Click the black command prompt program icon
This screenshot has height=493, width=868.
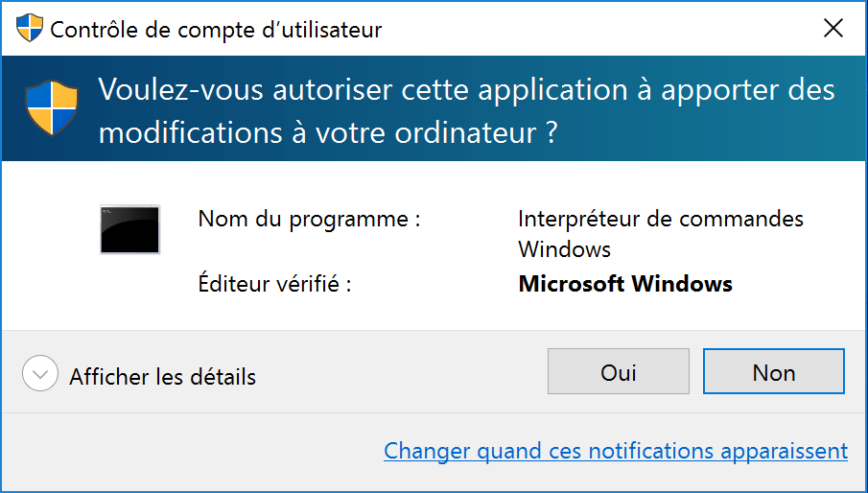pos(130,229)
